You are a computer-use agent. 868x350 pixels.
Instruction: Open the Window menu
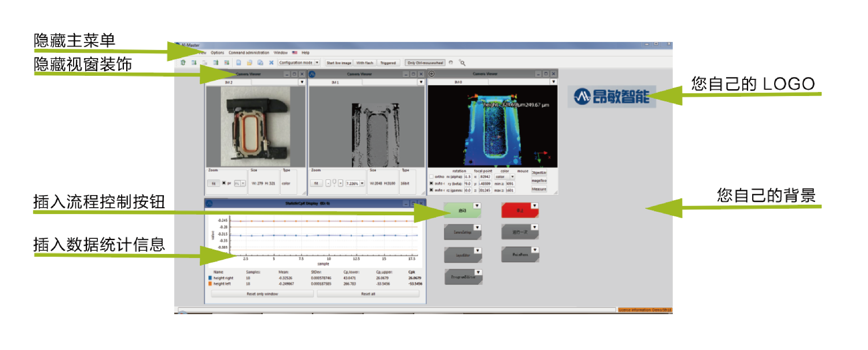pos(280,53)
